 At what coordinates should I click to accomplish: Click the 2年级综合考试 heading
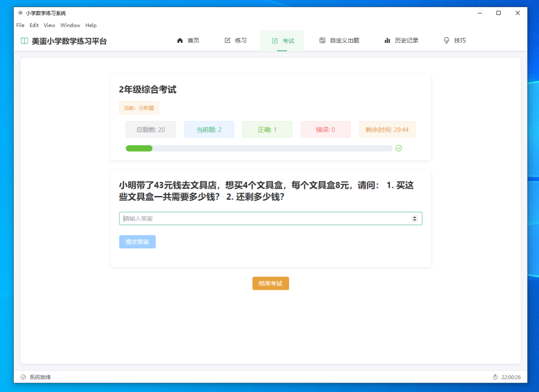click(147, 90)
